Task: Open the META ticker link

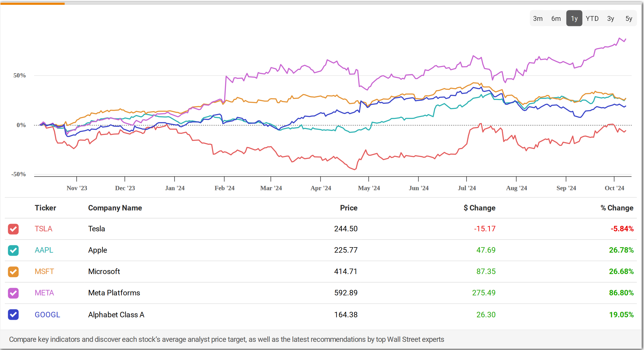Action: [x=44, y=293]
